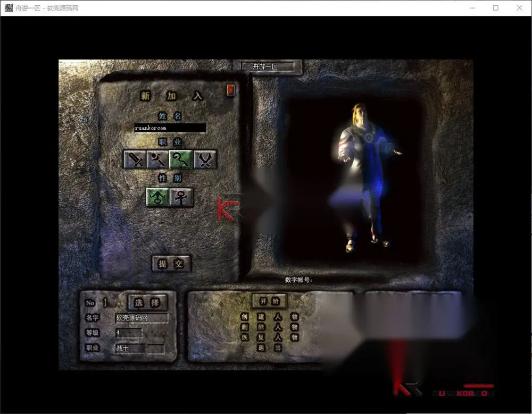Choose 删除人物 delete character option
The width and height of the screenshot is (532, 414).
(x=269, y=327)
